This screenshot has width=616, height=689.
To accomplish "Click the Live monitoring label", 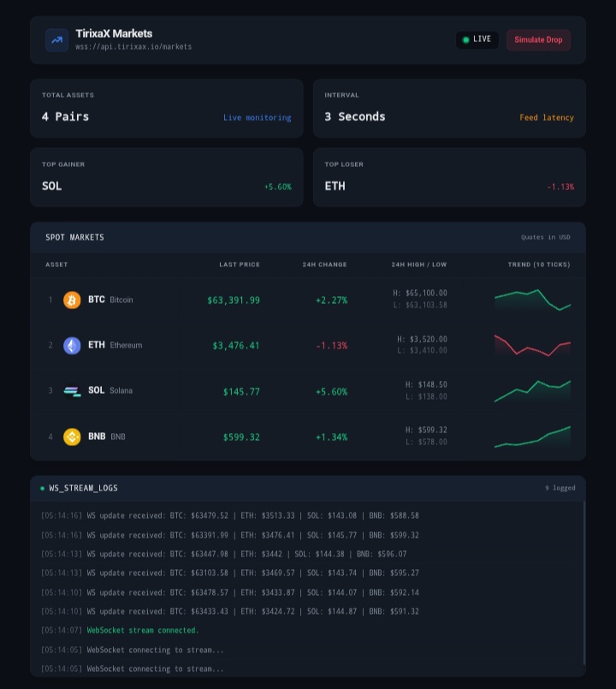I will pos(257,118).
